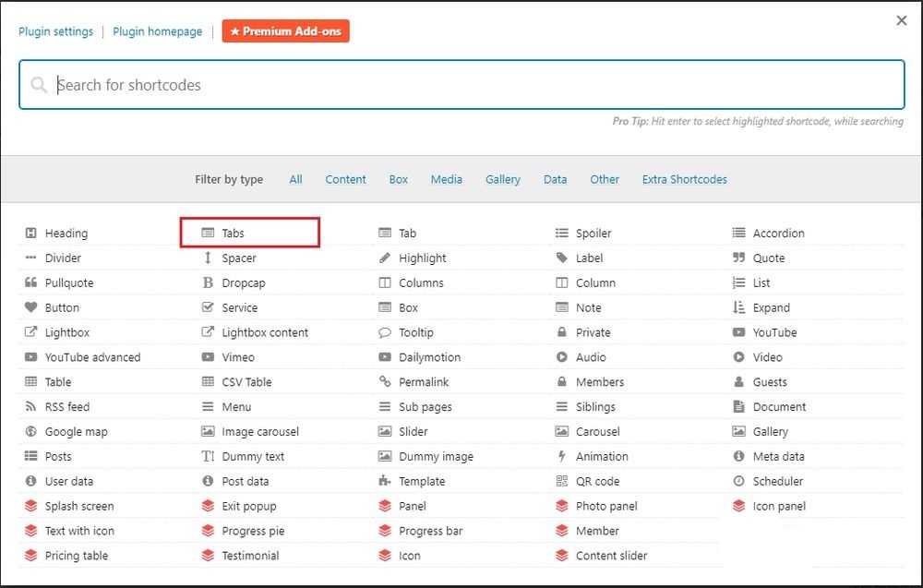Filter shortcodes by Media type
Screen dimensions: 923x588
click(447, 179)
